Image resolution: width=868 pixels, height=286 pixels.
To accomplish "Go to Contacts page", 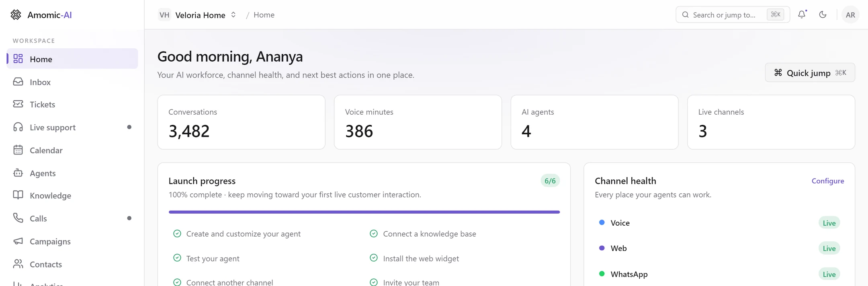I will (x=72, y=264).
